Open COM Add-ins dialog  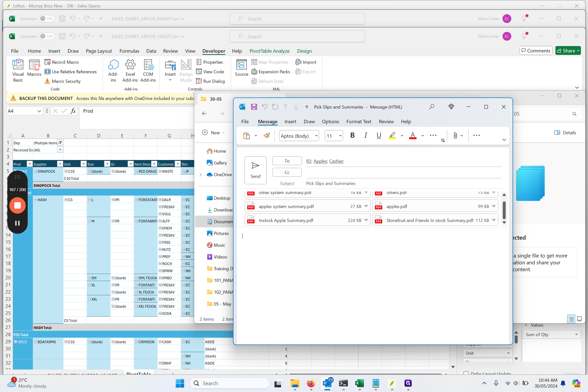[x=148, y=71]
